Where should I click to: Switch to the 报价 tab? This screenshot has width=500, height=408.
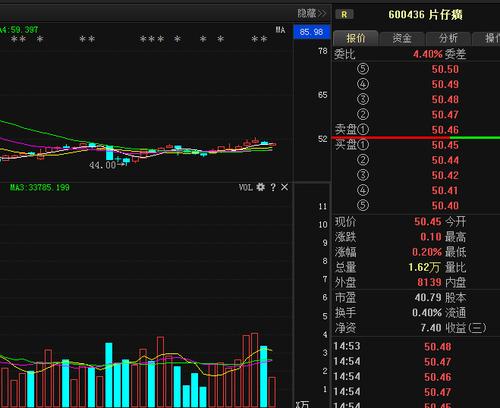click(356, 38)
